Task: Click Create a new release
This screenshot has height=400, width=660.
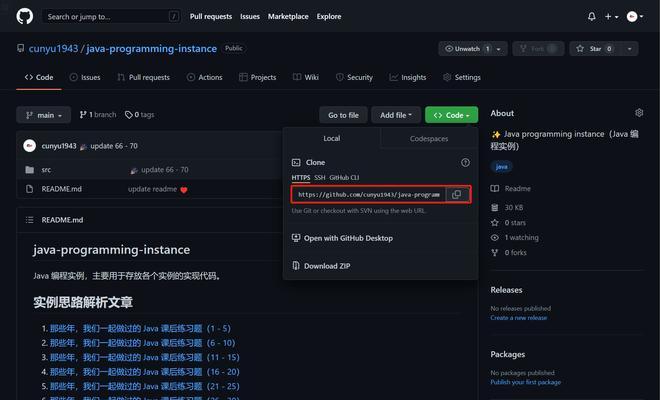Action: click(x=519, y=318)
